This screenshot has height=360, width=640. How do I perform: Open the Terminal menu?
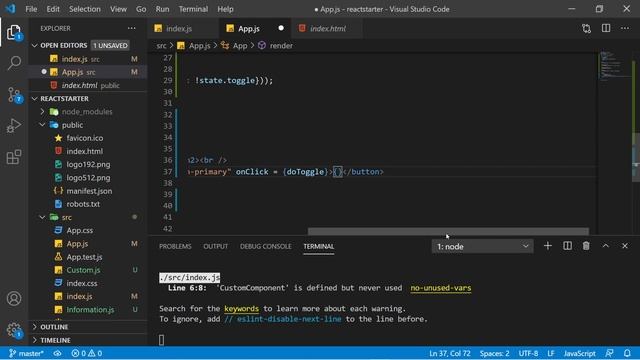tap(193, 9)
